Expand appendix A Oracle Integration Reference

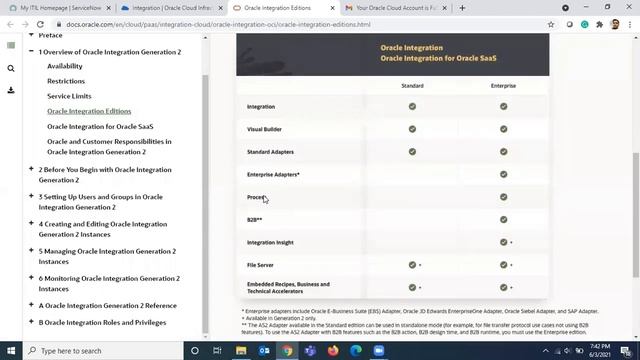[x=31, y=305]
